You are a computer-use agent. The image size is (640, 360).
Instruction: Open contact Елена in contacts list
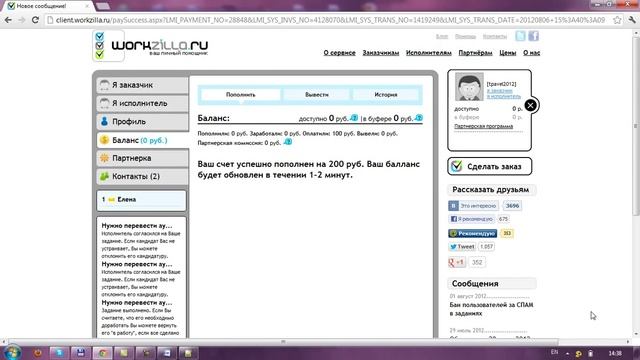coord(141,200)
